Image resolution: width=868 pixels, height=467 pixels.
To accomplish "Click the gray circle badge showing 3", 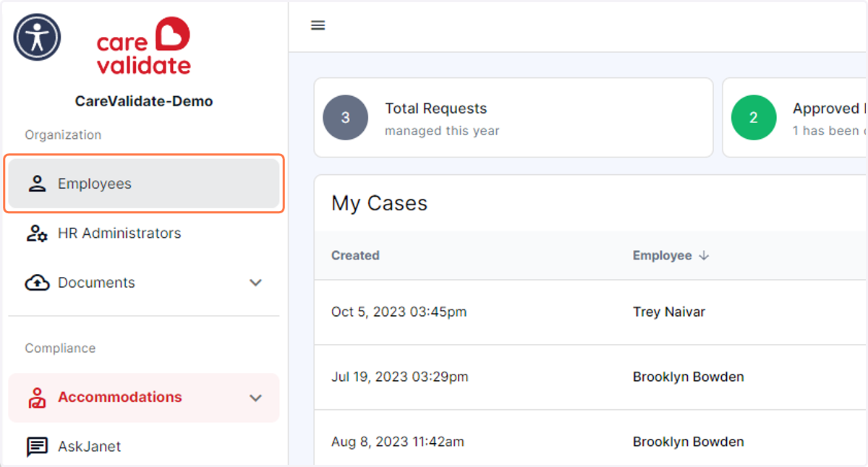I will pyautogui.click(x=345, y=118).
